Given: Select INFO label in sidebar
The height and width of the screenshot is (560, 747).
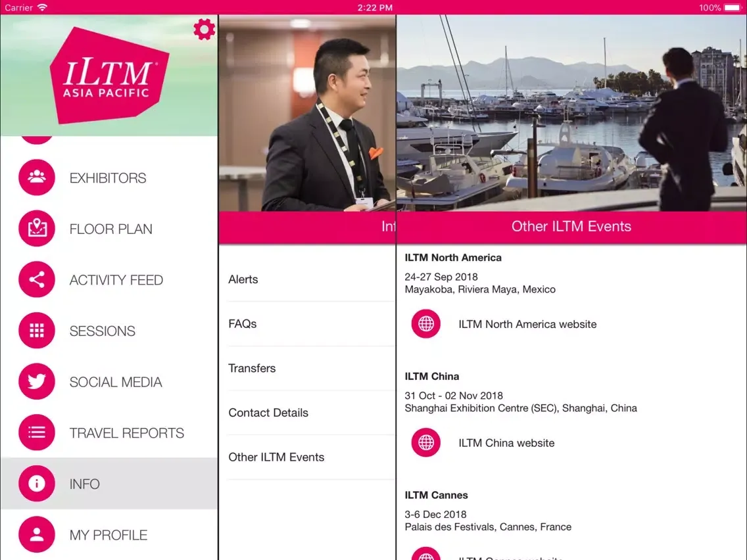Looking at the screenshot, I should tap(85, 484).
